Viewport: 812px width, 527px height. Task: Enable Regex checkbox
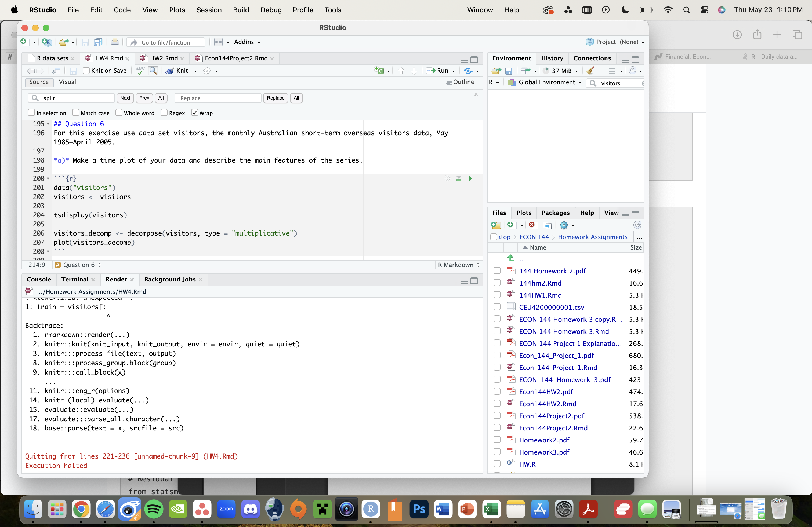click(164, 112)
